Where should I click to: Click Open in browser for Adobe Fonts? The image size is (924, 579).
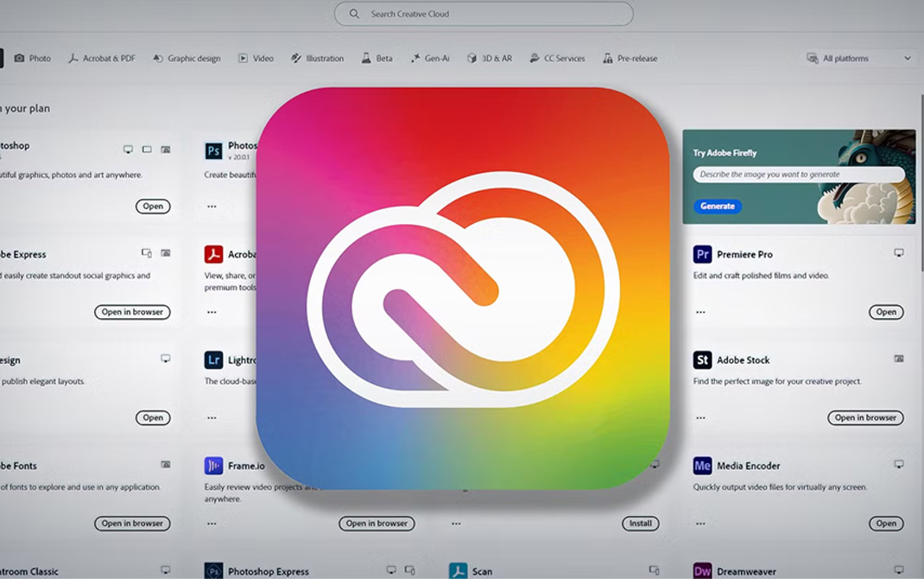[x=132, y=523]
